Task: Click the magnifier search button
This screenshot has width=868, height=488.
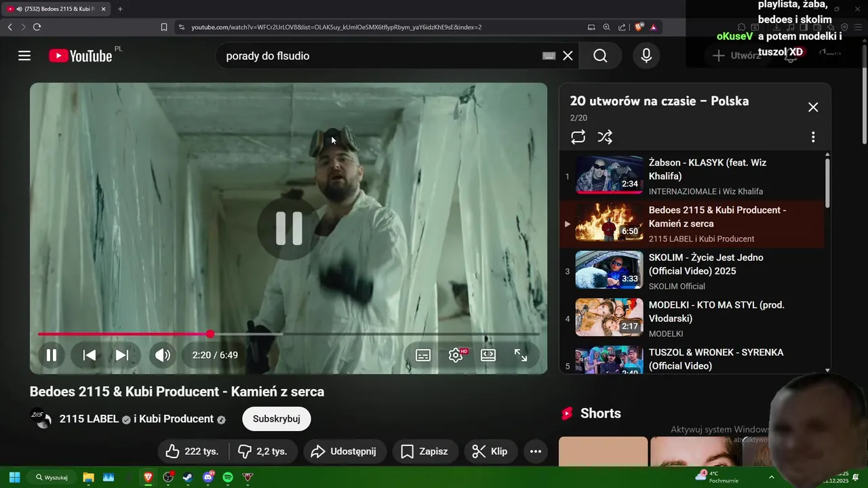Action: [600, 56]
